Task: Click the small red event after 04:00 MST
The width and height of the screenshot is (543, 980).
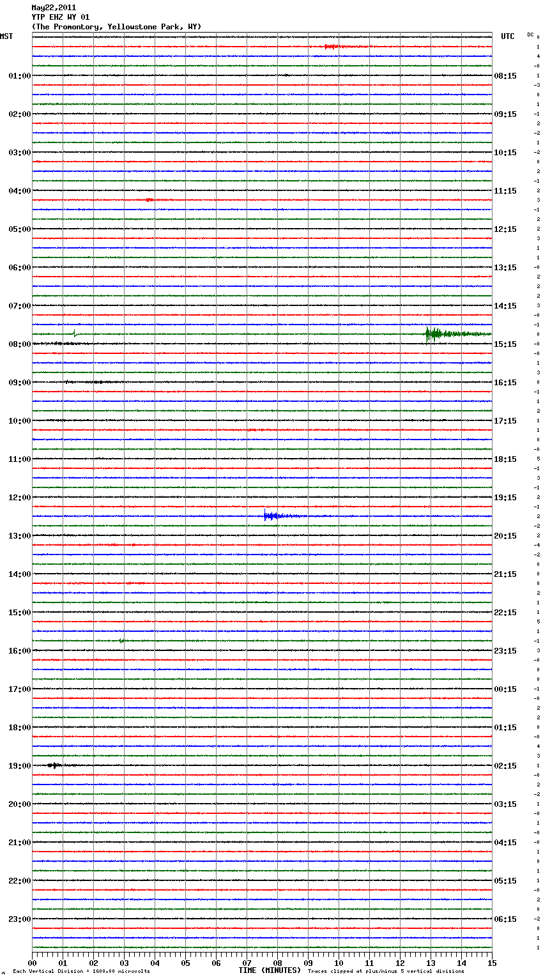Action: pos(149,200)
